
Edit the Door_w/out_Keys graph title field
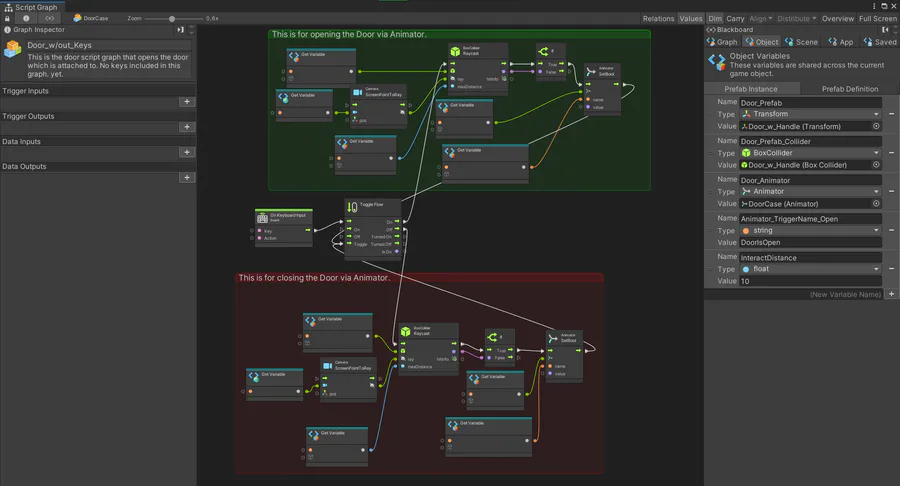108,45
